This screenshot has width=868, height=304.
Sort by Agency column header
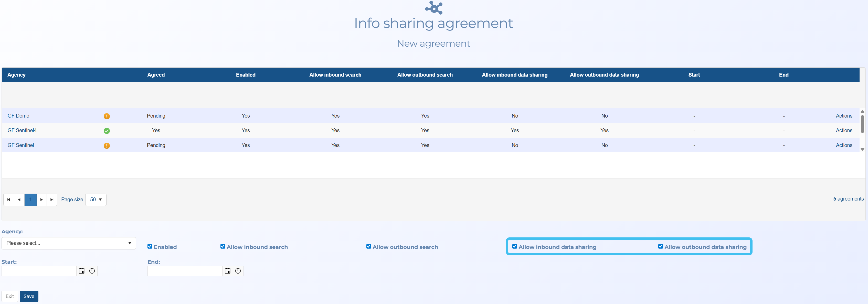tap(16, 75)
